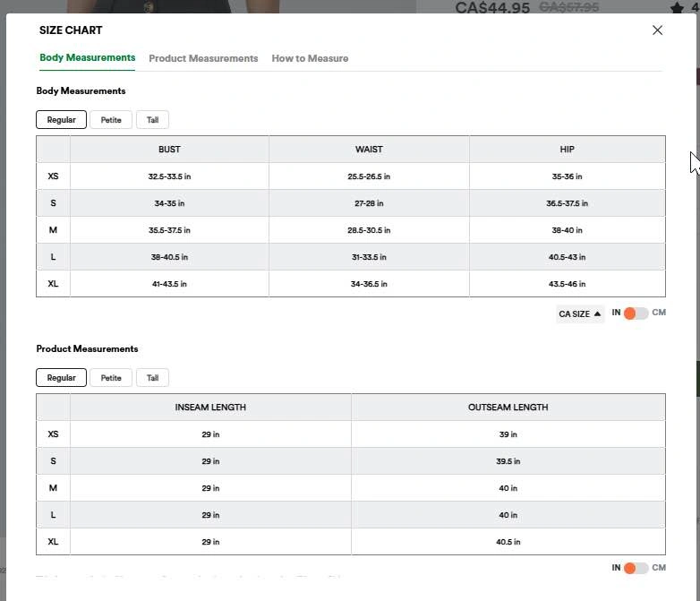
Task: Select waist value 27-28 in
Action: pos(369,203)
